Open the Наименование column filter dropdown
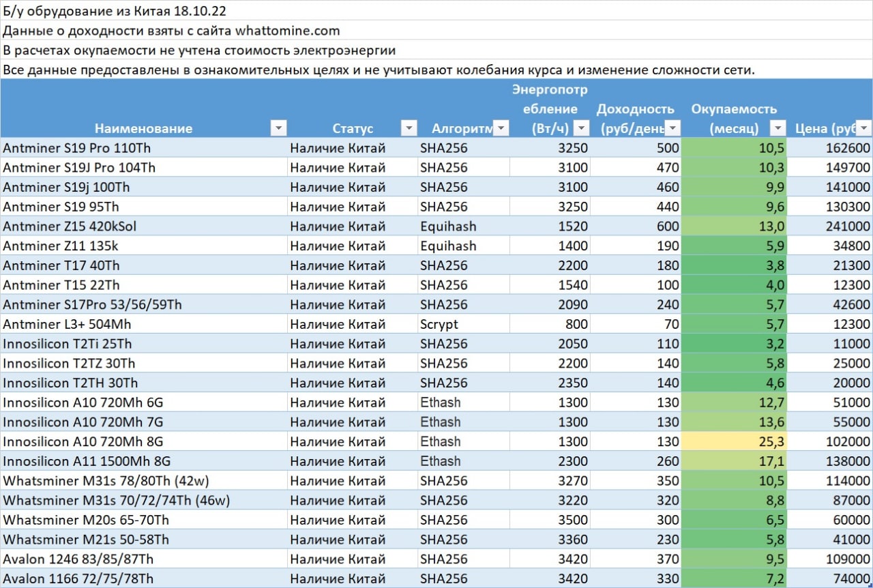Viewport: 873px width, 588px height. click(278, 128)
